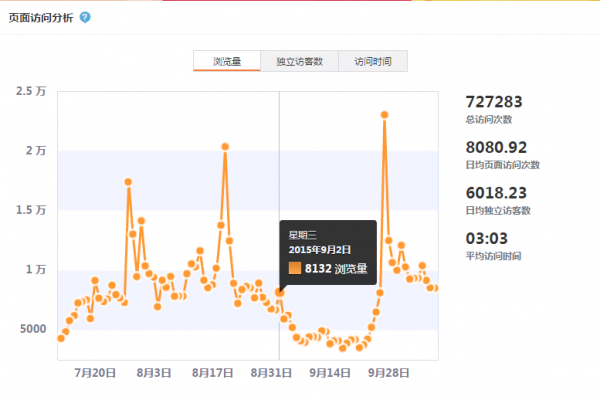Click the orange legend square in the tooltip
The image size is (600, 400).
pos(295,268)
